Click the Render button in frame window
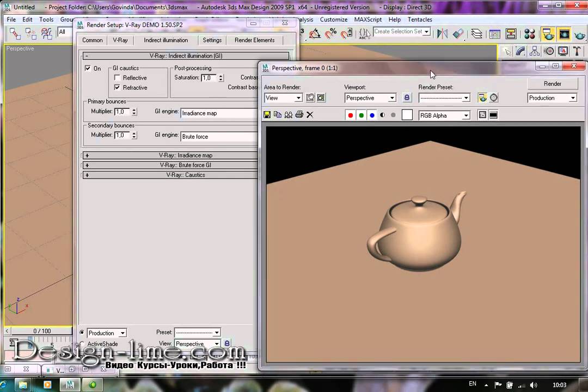This screenshot has width=588, height=392. pyautogui.click(x=553, y=84)
